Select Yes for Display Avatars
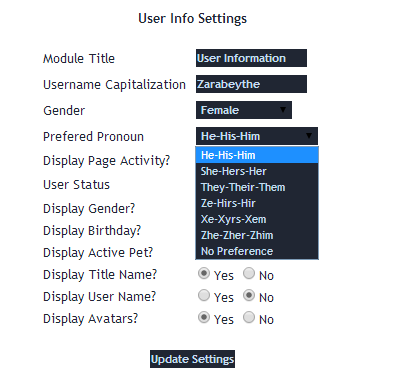 [204, 318]
